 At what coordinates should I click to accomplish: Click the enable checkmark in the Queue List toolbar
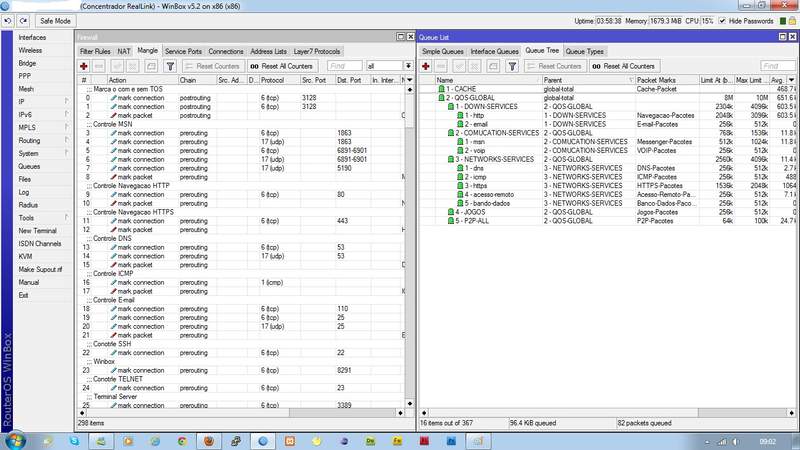pyautogui.click(x=459, y=66)
